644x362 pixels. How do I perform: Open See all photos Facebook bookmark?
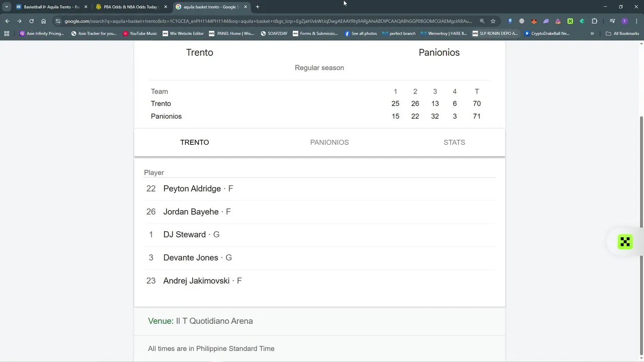[x=361, y=34]
